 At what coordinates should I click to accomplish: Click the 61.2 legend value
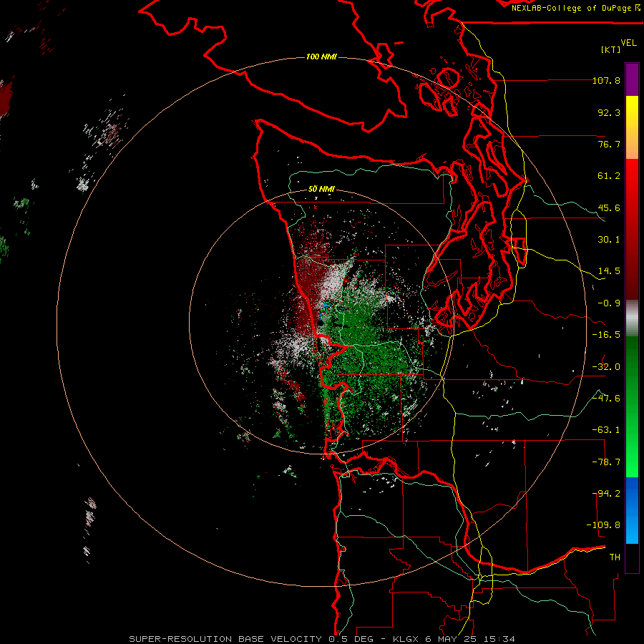pyautogui.click(x=609, y=176)
